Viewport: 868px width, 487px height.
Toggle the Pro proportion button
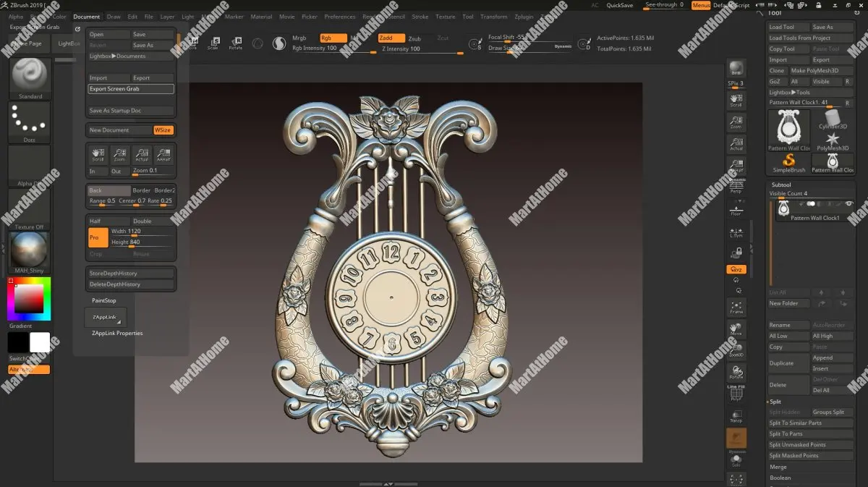(98, 237)
